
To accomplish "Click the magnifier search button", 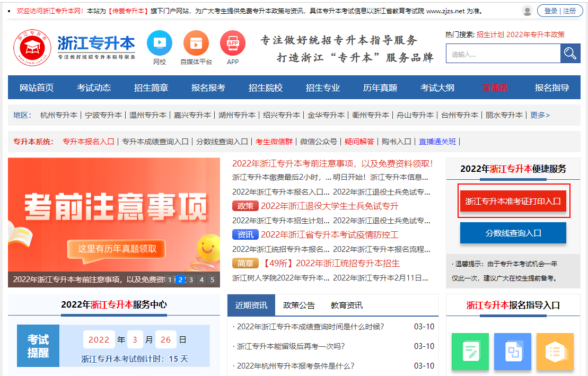I will coord(570,54).
